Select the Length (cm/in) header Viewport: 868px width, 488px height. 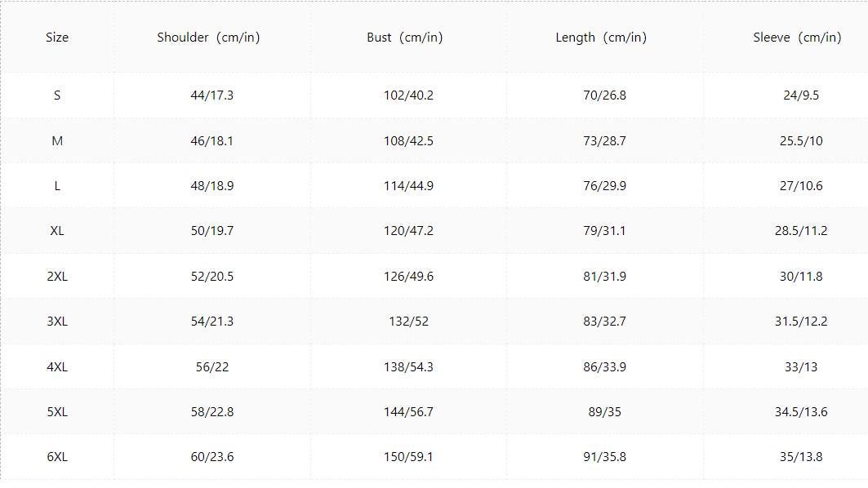(601, 37)
